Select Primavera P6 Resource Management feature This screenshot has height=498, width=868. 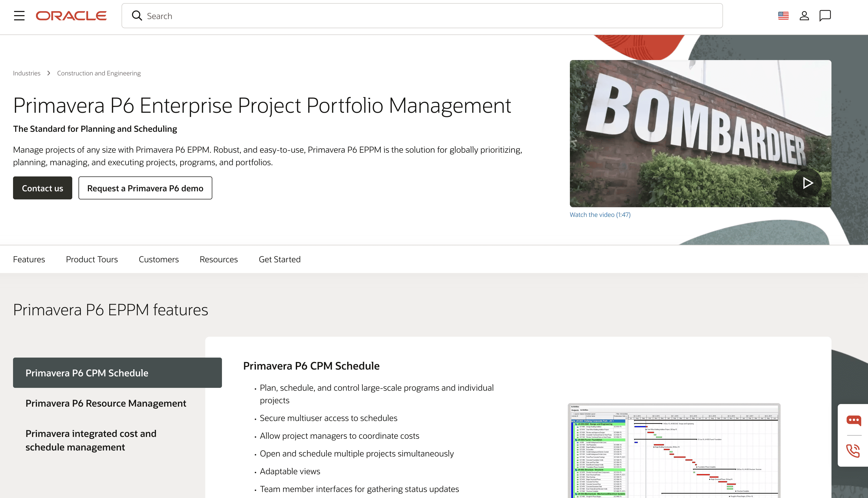coord(106,403)
